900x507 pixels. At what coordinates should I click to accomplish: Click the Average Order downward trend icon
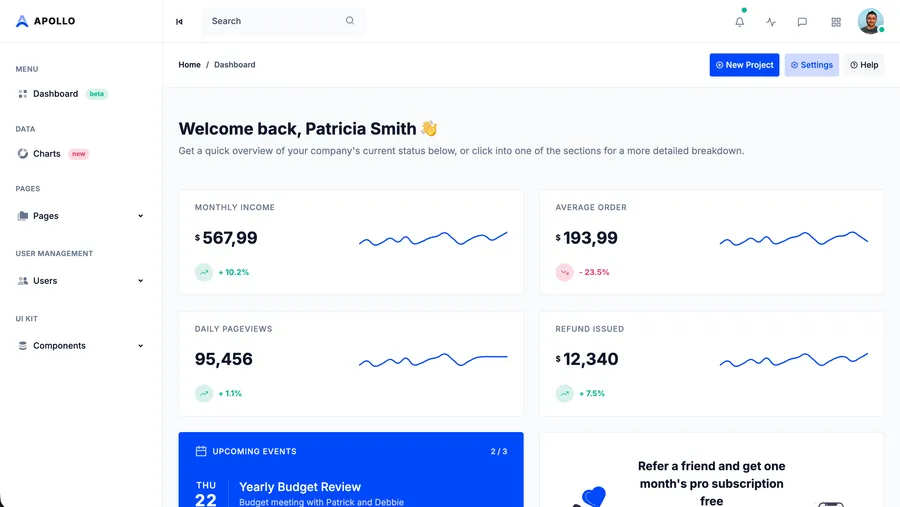coord(564,272)
